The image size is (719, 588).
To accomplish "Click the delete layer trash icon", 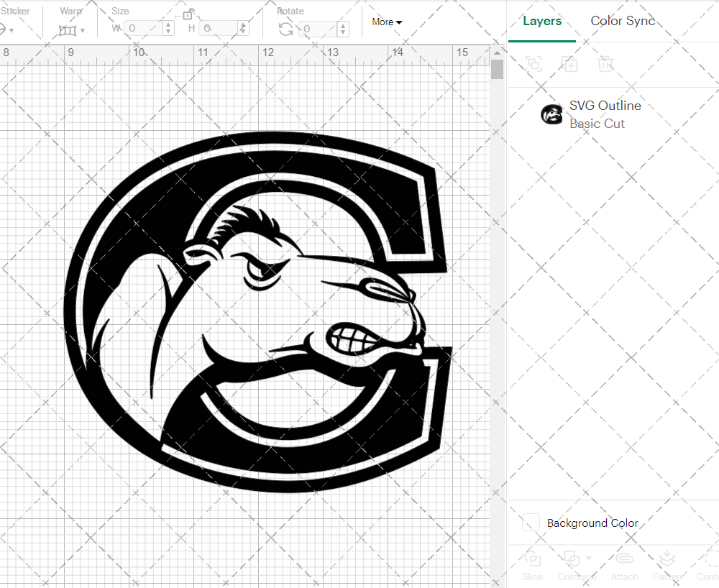I will point(606,64).
